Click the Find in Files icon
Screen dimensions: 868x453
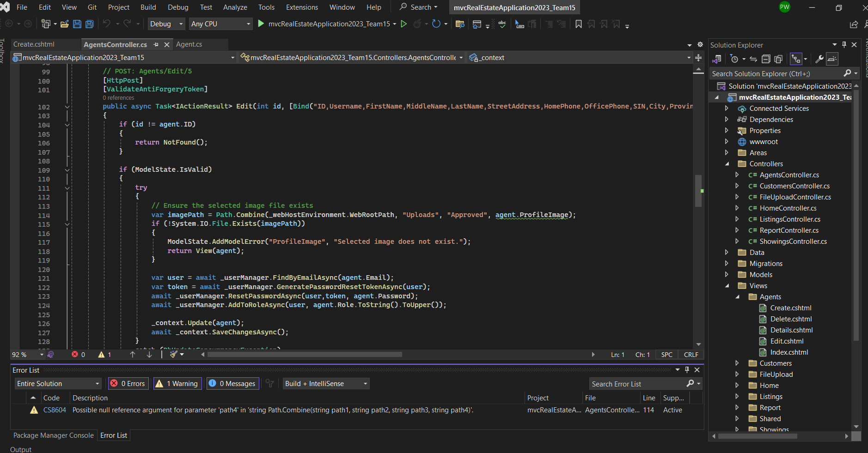tap(459, 24)
